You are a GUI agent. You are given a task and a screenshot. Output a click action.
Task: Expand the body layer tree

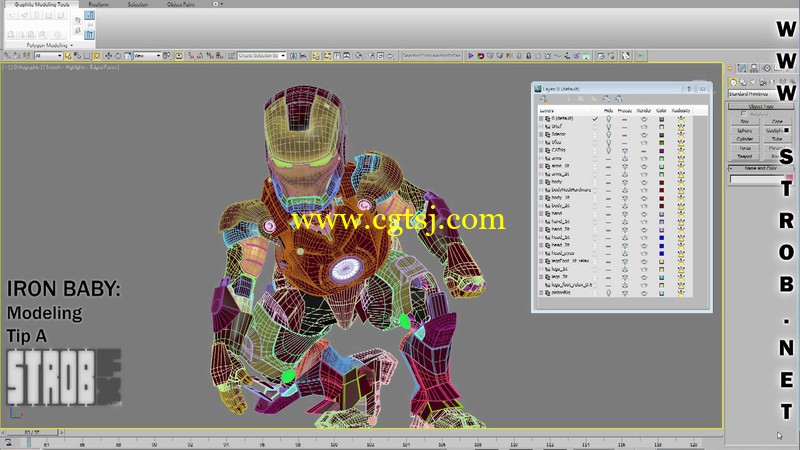(541, 182)
